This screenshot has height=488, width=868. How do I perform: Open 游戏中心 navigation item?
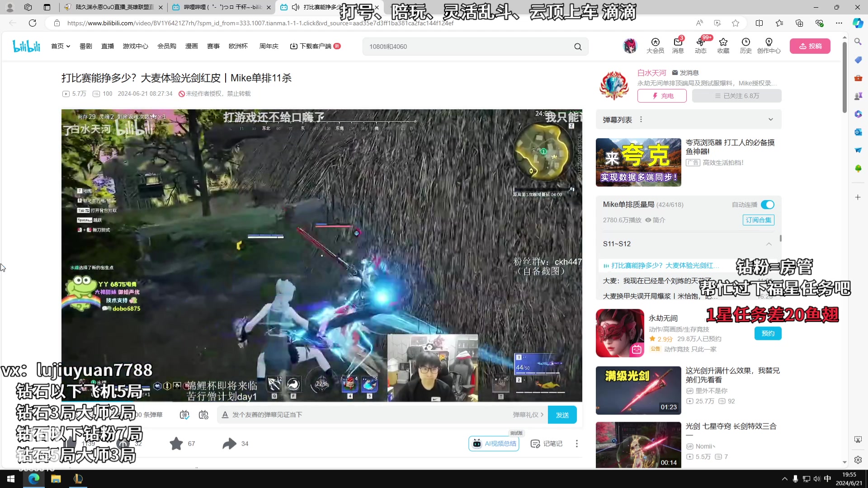(x=136, y=46)
